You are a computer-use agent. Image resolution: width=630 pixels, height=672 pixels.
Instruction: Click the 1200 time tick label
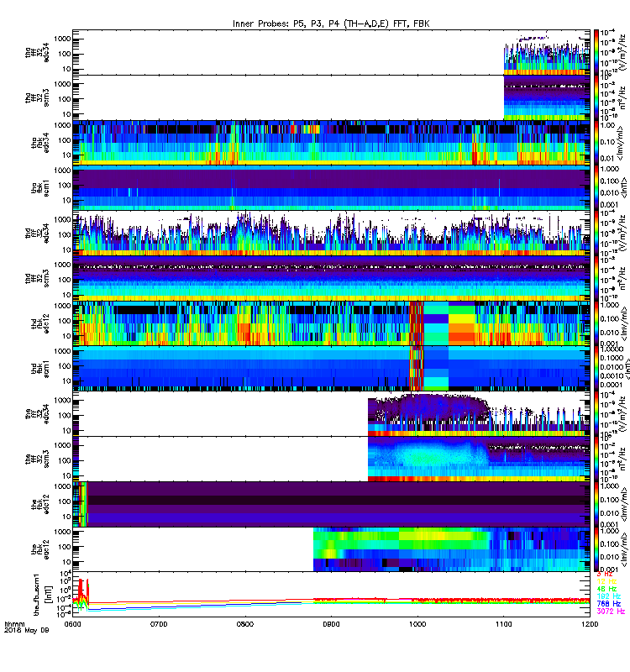(590, 624)
